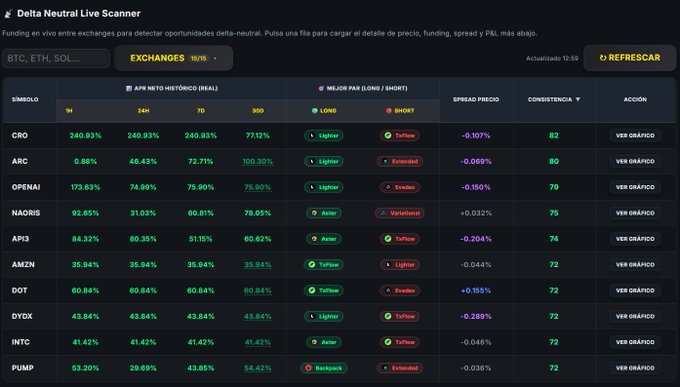Click the Evedex short badge in OPENAI row
Screen dimensions: 680x387
(x=399, y=187)
